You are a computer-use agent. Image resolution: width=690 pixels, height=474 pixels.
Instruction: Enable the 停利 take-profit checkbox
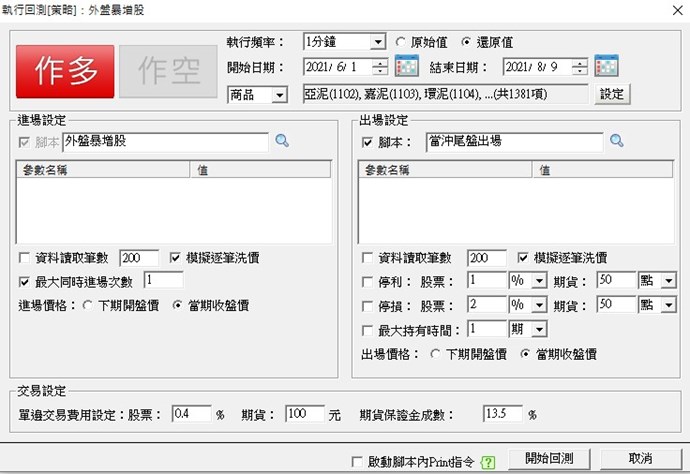[x=369, y=280]
